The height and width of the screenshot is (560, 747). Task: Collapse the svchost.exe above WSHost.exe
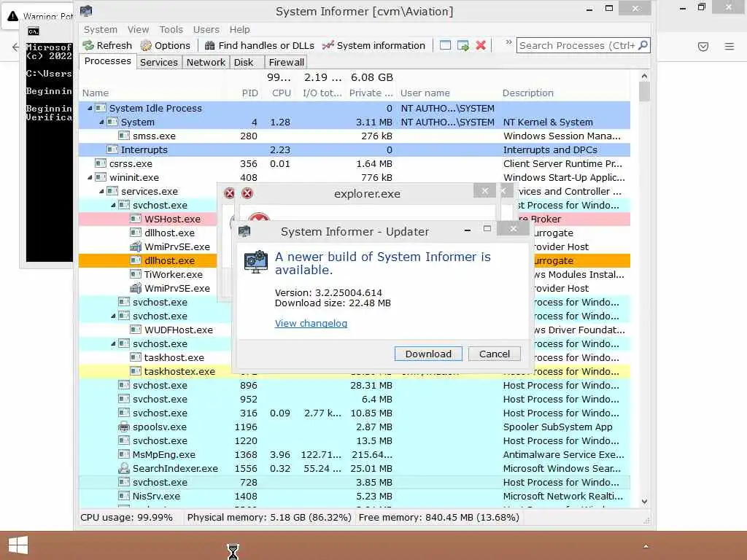pos(113,205)
